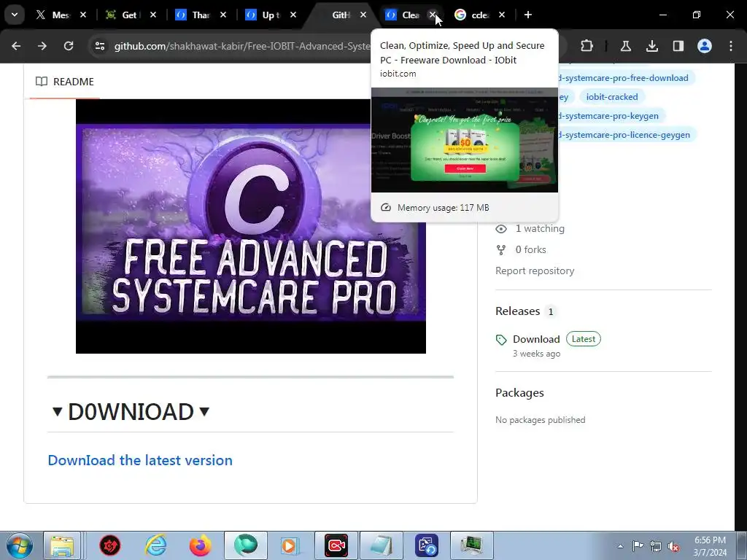This screenshot has height=560, width=747.
Task: Toggle the browser side panel
Action: pos(678,46)
